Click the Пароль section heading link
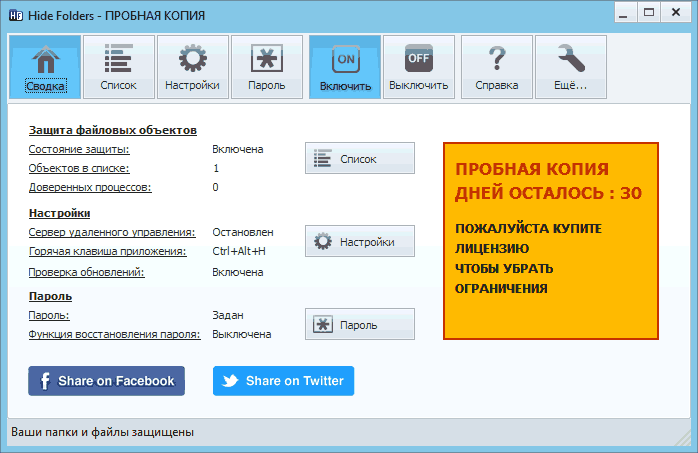This screenshot has width=698, height=453. point(50,296)
